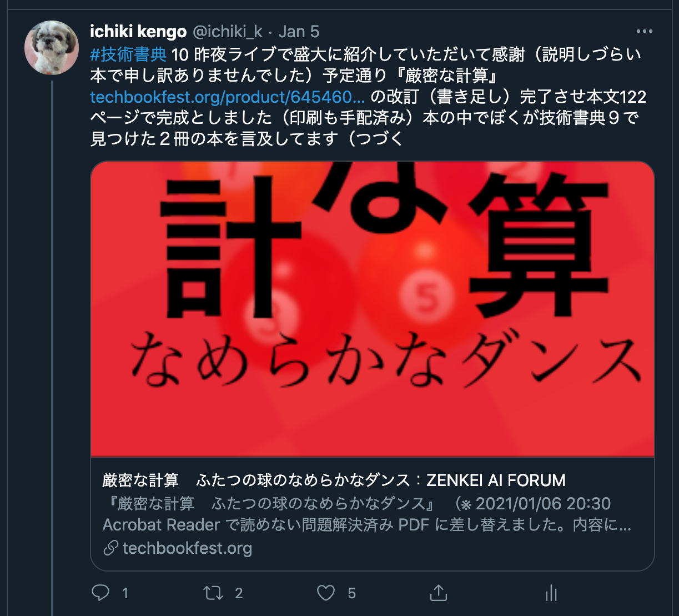Select the techbookfest.org domain under the card

pyautogui.click(x=187, y=548)
